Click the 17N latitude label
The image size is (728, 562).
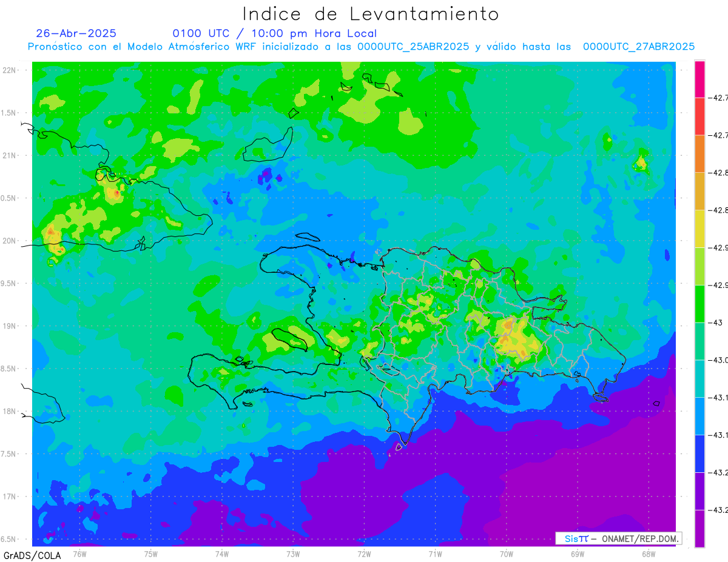[10, 497]
